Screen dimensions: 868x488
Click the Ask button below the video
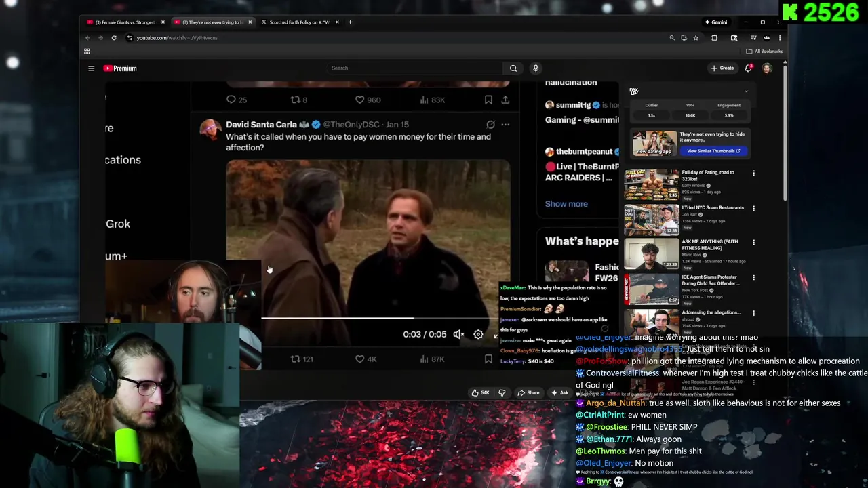pyautogui.click(x=560, y=392)
